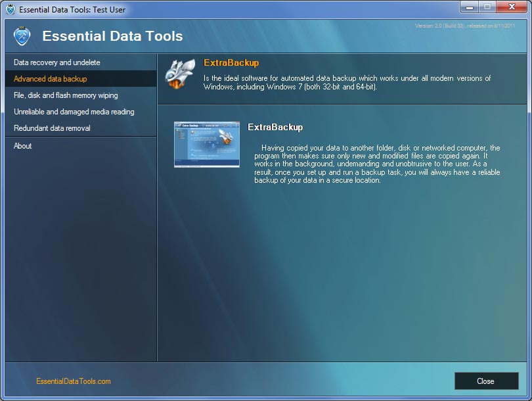The height and width of the screenshot is (401, 532).
Task: Click the Essential Data Tools shield logo
Action: 22,36
